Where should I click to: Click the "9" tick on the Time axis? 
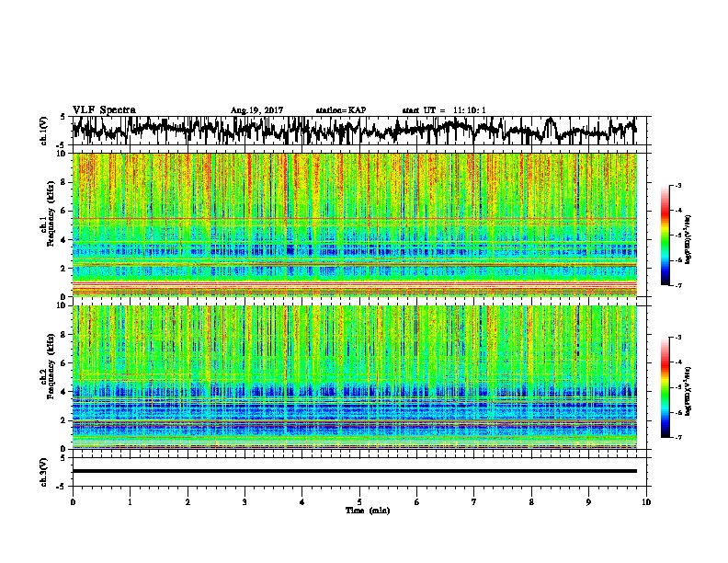588,502
